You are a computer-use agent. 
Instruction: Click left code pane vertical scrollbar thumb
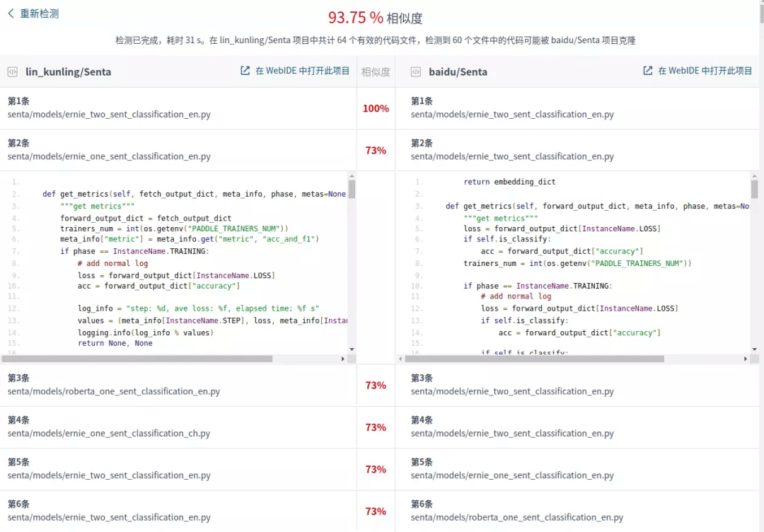click(x=352, y=189)
